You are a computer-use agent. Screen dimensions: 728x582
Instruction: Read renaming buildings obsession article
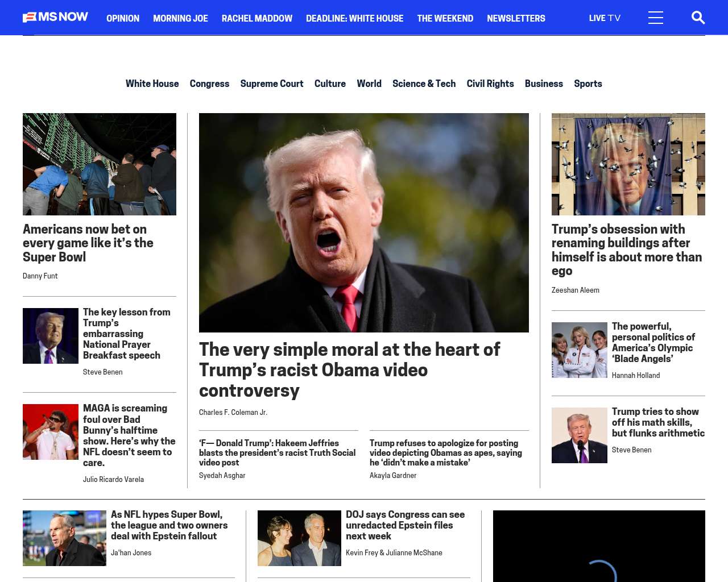point(627,250)
